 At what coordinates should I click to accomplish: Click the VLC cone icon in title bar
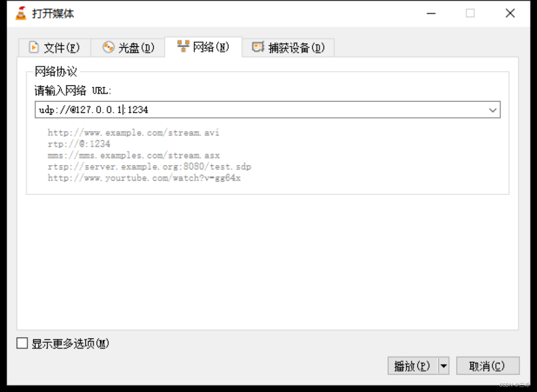click(21, 13)
